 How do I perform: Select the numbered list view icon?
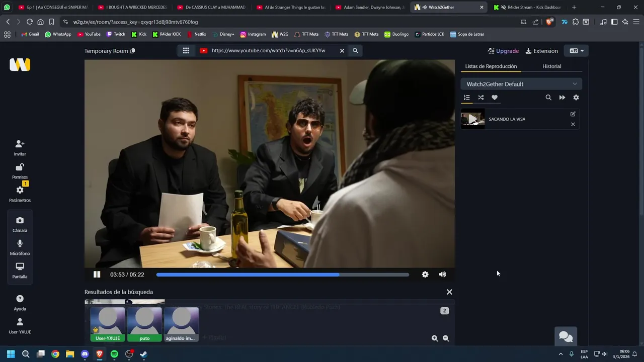coord(467,98)
